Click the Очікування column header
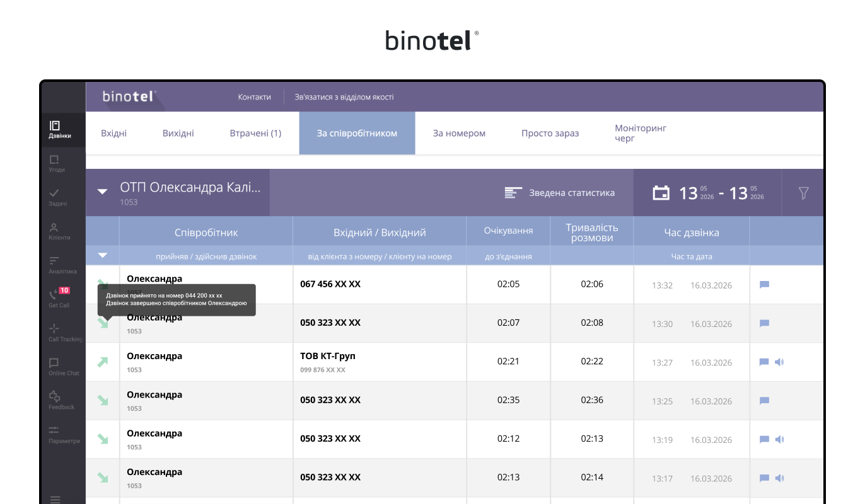 click(x=508, y=231)
